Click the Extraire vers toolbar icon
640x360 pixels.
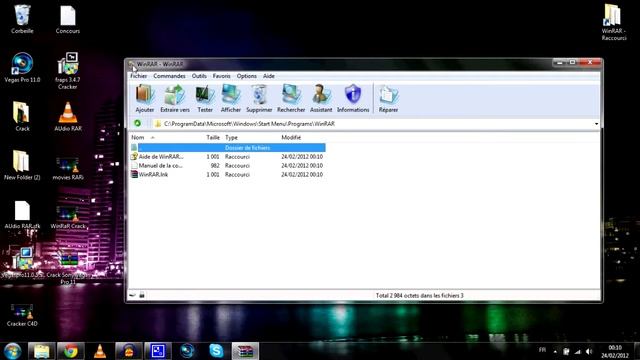click(x=175, y=99)
